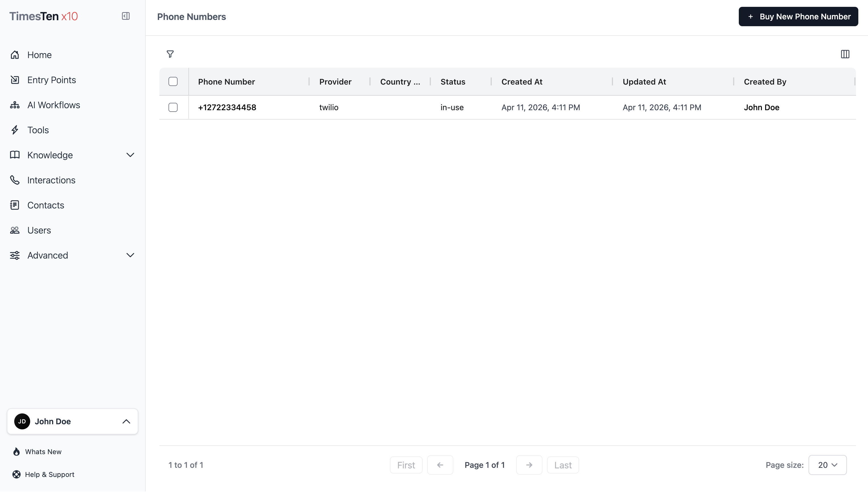Click John Doe in Created By column
The width and height of the screenshot is (868, 496).
pyautogui.click(x=762, y=107)
